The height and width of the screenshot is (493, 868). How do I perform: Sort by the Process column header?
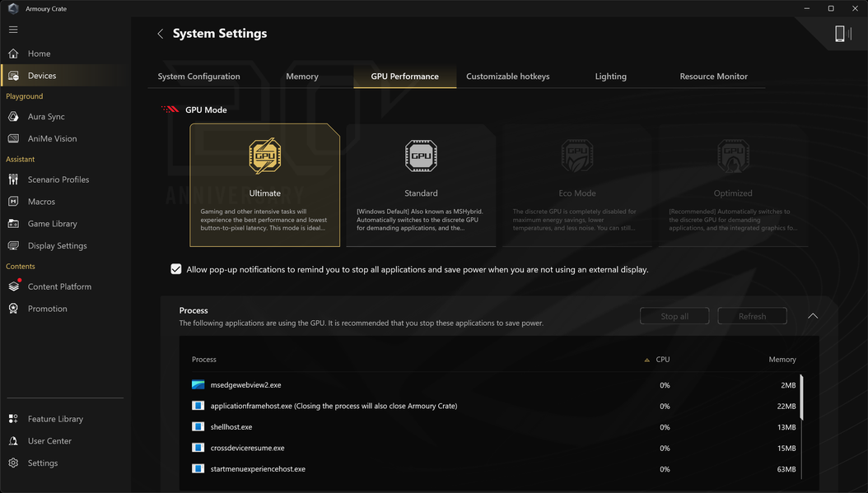coord(203,360)
